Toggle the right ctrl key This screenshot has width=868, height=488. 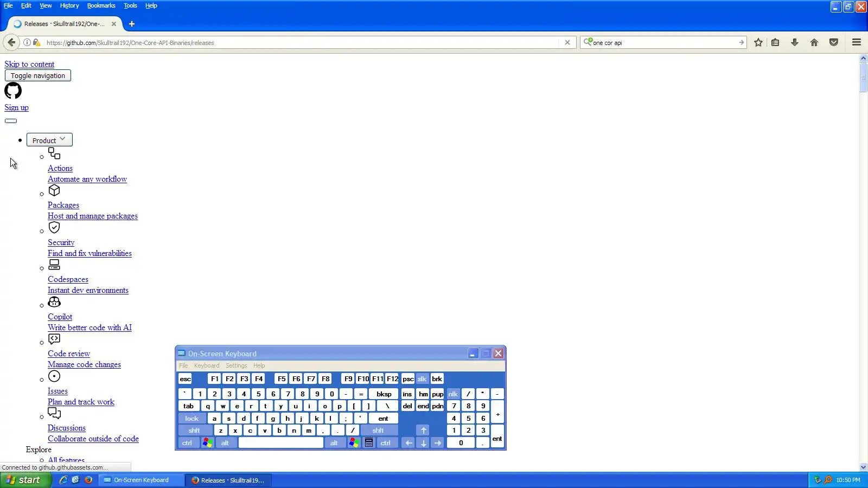coord(386,443)
